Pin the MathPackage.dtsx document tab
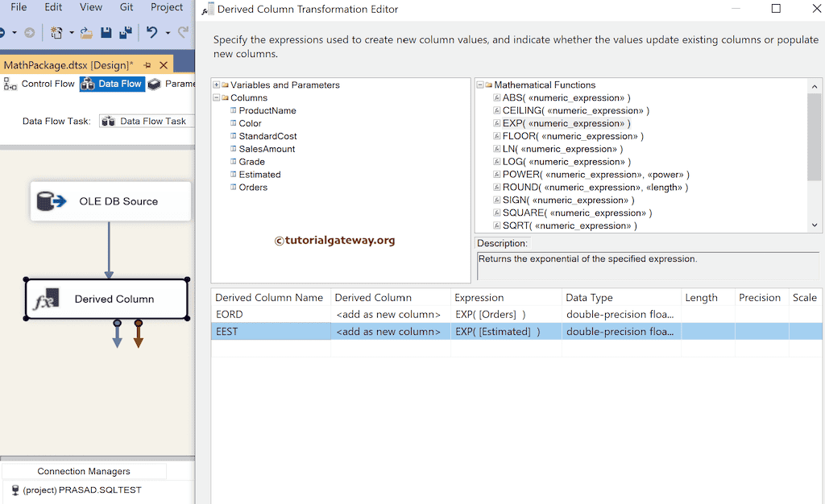This screenshot has width=825, height=504. point(147,65)
